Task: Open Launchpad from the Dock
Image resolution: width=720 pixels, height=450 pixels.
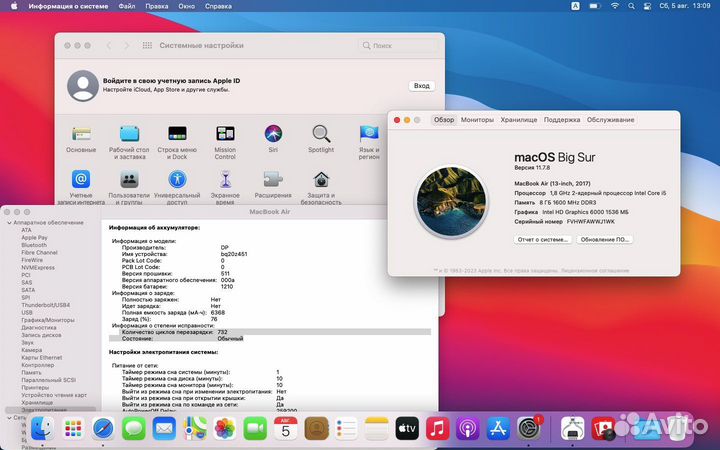Action: click(73, 429)
